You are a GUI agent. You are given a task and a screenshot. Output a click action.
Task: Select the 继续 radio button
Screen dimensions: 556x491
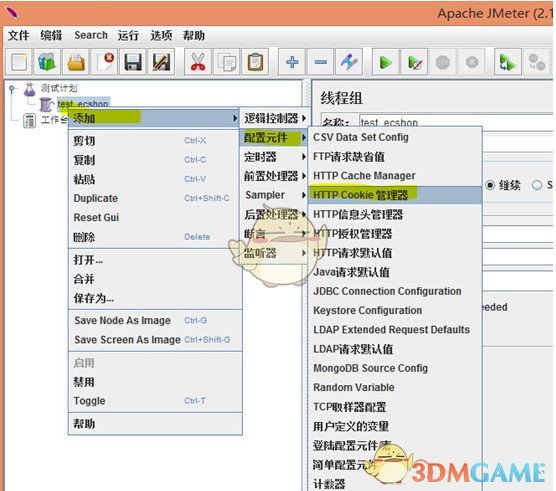tap(490, 185)
